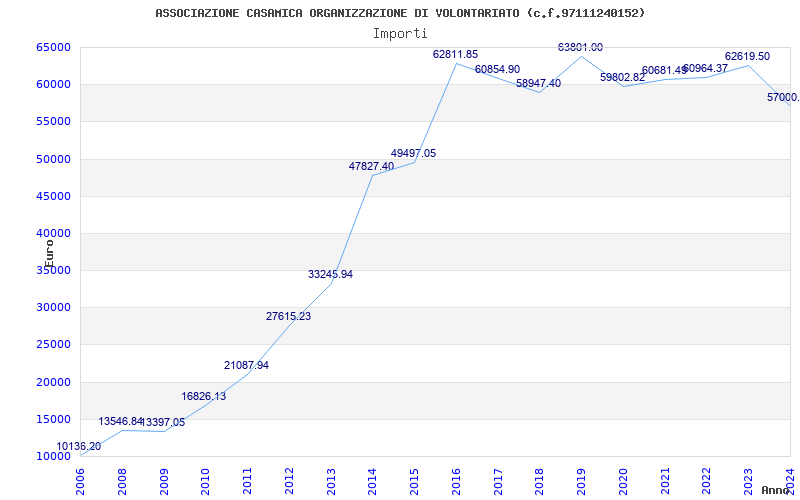
Task: Select the data label 33245.94
Action: tap(330, 274)
